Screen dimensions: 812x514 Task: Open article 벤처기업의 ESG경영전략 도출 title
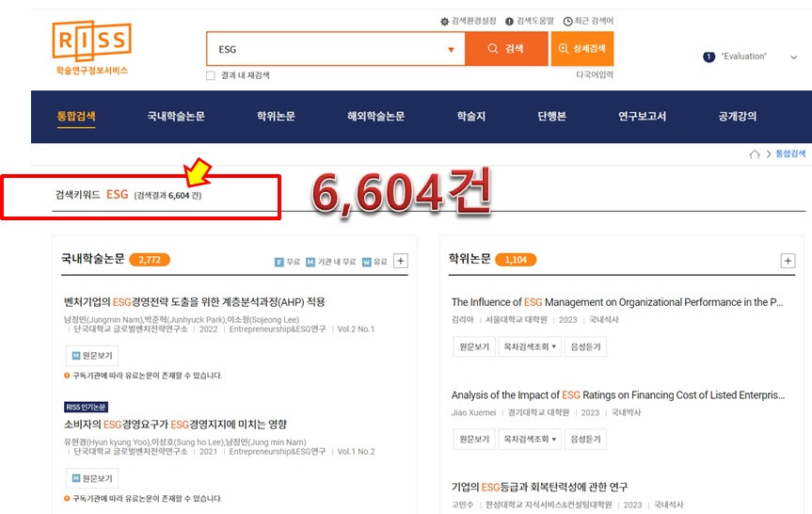pos(194,302)
